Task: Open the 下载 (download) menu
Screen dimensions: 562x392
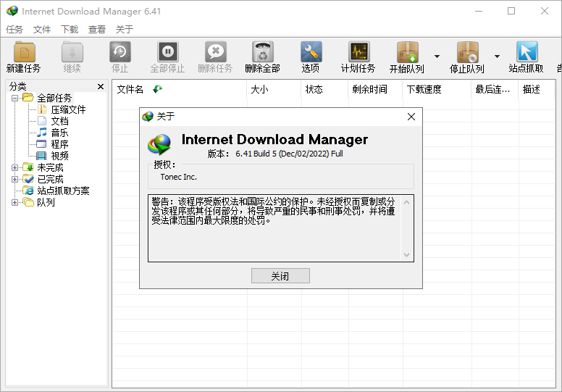Action: pyautogui.click(x=70, y=30)
